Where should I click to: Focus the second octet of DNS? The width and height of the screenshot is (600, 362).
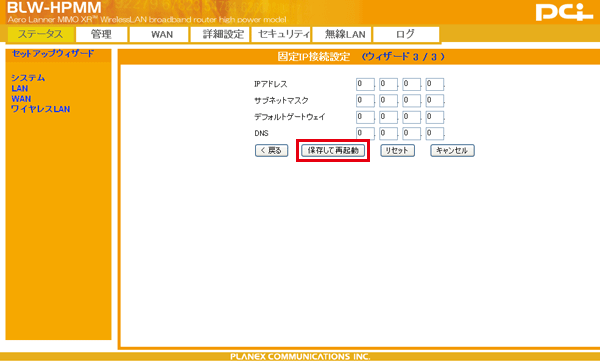[388, 134]
